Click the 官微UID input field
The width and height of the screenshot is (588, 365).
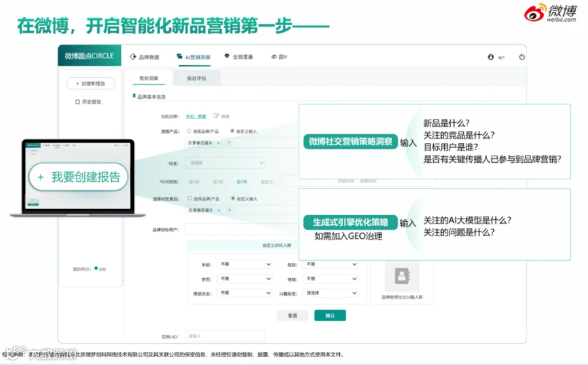tap(225, 336)
